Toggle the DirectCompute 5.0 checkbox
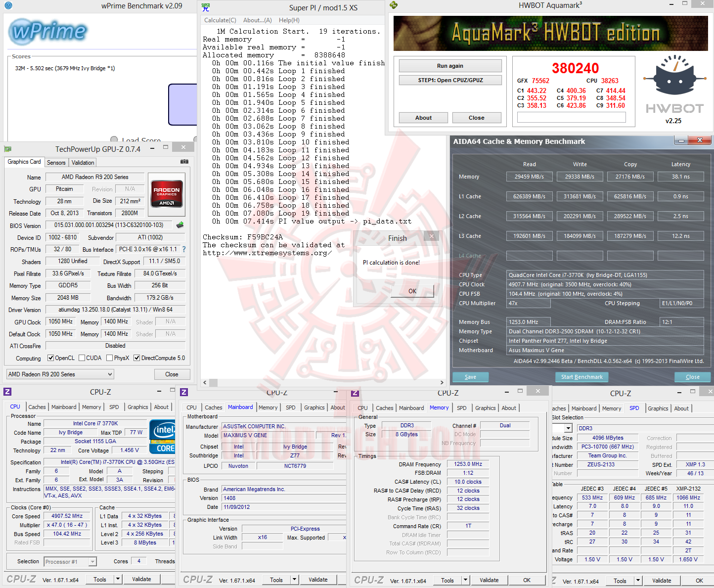714x588 pixels. tap(136, 358)
